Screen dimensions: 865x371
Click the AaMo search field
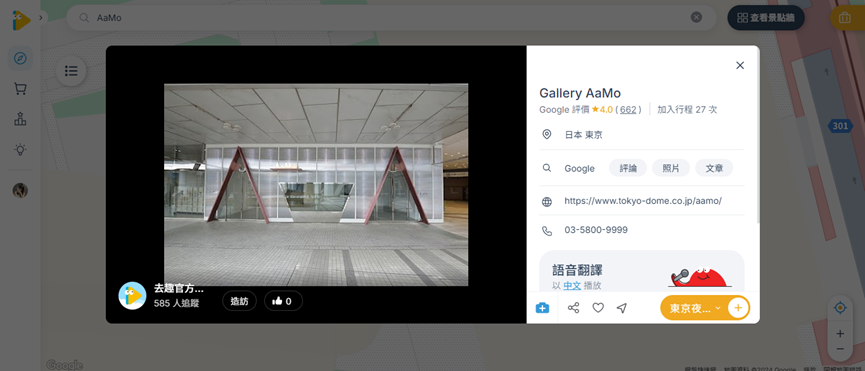(x=391, y=18)
